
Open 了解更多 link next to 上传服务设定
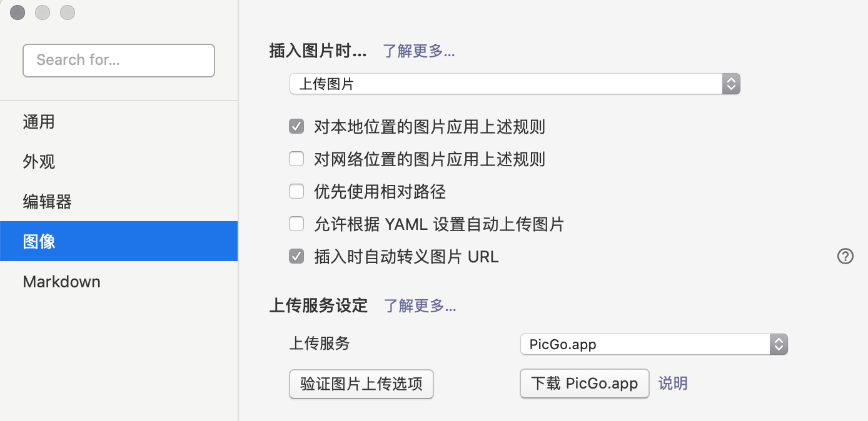click(420, 305)
